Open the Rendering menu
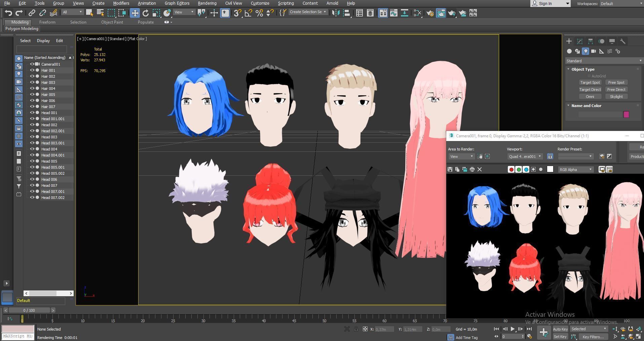Image resolution: width=644 pixels, height=341 pixels. [x=207, y=3]
